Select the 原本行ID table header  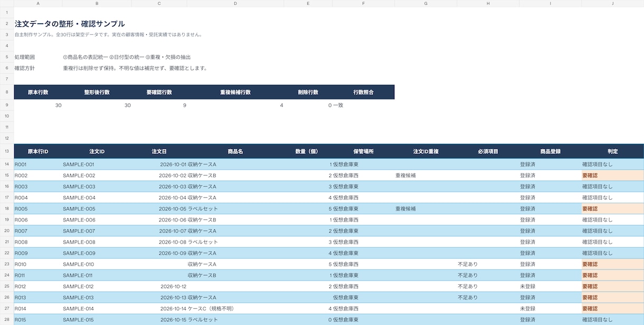38,151
